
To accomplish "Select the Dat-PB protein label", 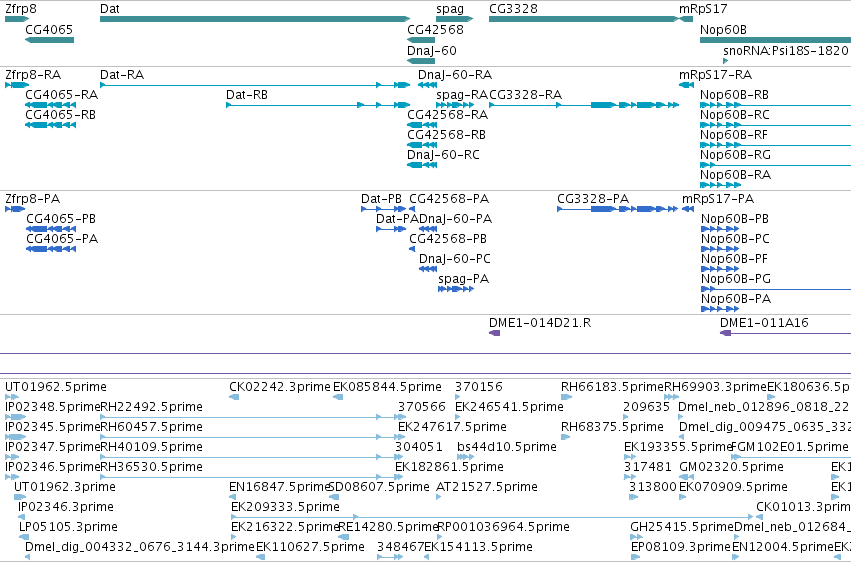I will pyautogui.click(x=381, y=199).
